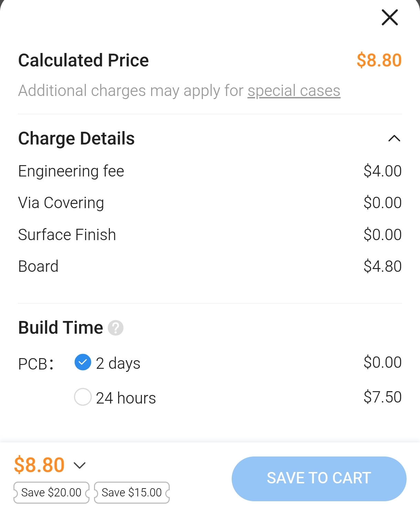Click the Save $20.00 coupon tag
The width and height of the screenshot is (420, 515).
[x=51, y=493]
